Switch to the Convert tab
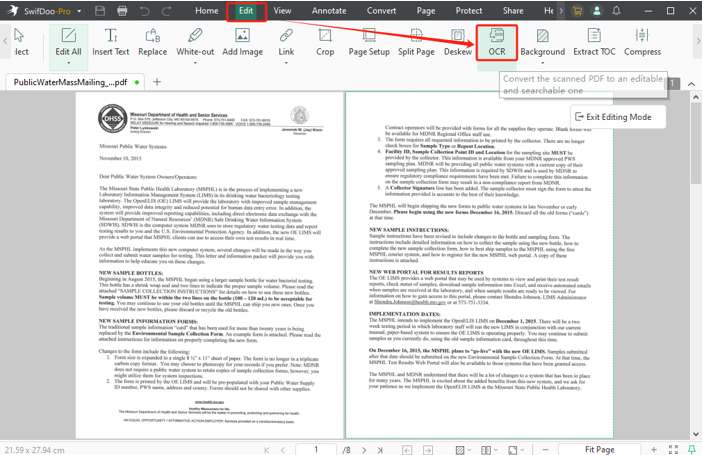The image size is (702, 455). tap(381, 11)
